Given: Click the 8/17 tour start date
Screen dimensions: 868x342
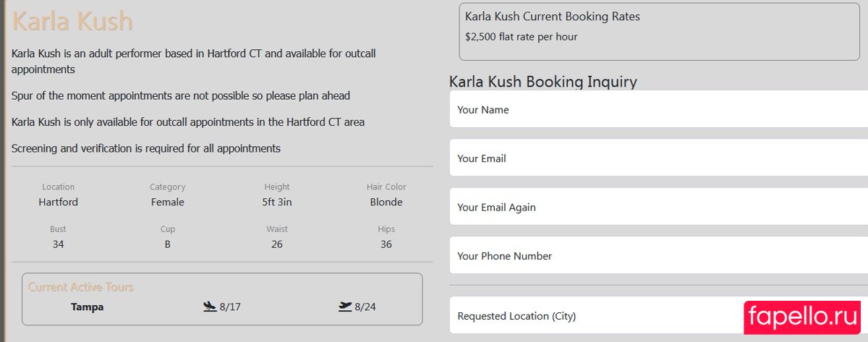Looking at the screenshot, I should pyautogui.click(x=230, y=307).
